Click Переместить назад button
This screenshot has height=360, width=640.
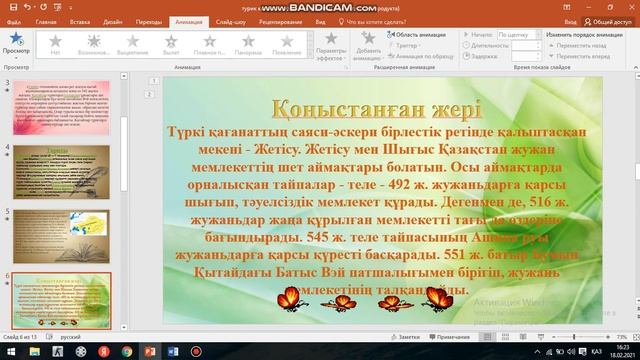[578, 45]
